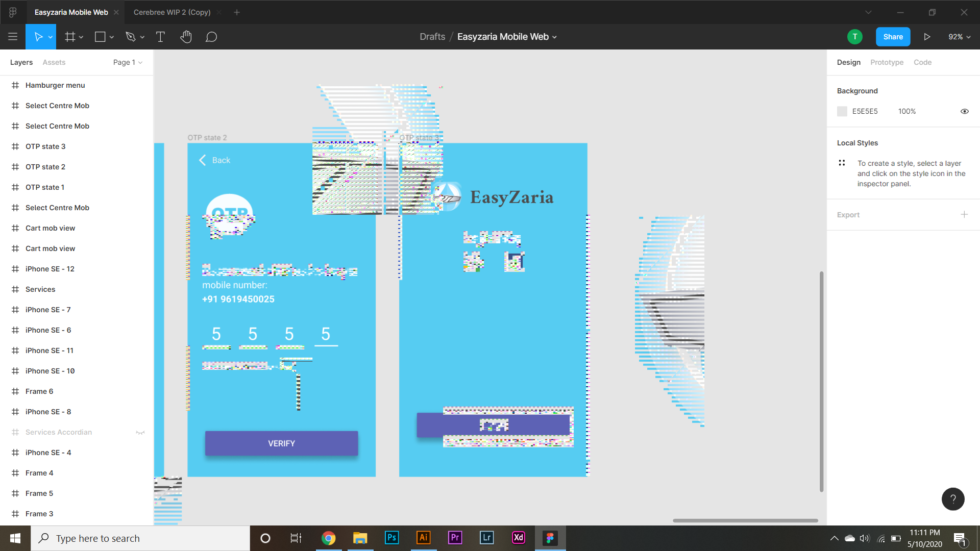
Task: Expand shape tools dropdown arrow
Action: click(x=111, y=37)
